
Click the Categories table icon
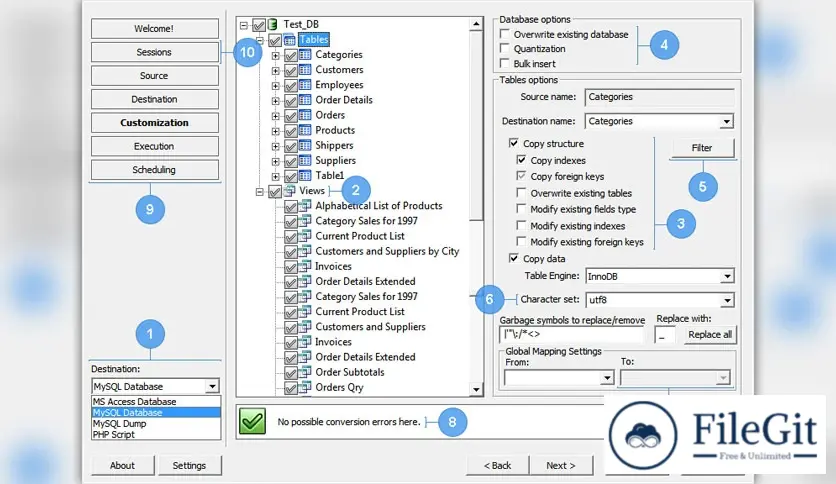(x=305, y=55)
